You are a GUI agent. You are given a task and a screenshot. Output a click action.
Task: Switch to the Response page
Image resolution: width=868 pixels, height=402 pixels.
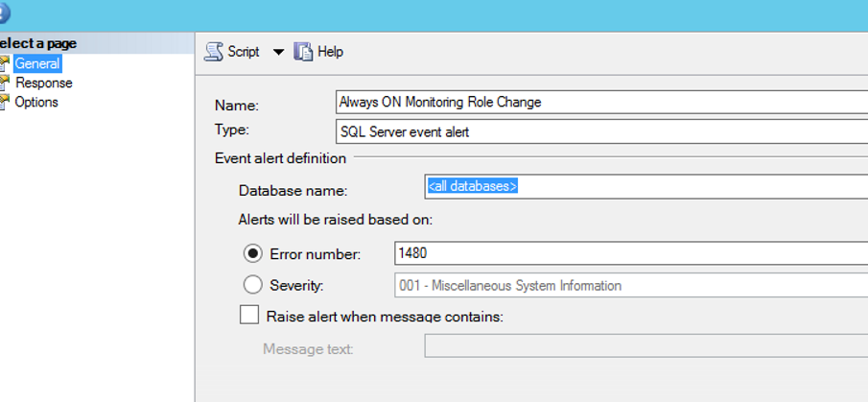point(44,83)
